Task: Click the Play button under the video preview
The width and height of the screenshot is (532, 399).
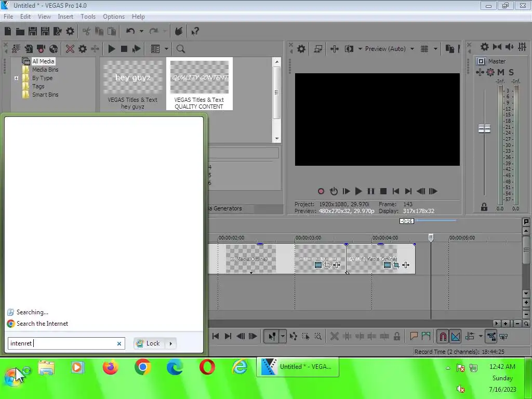Action: [x=358, y=191]
